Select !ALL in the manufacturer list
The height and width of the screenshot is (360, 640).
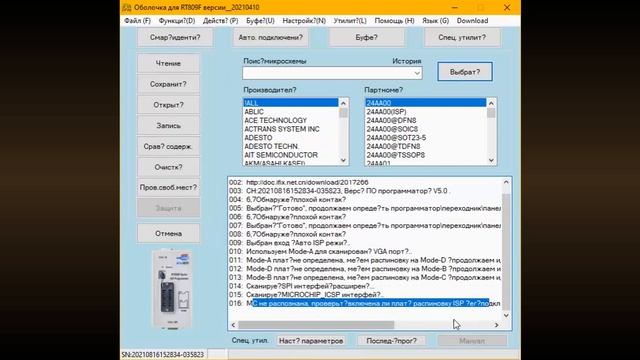291,103
